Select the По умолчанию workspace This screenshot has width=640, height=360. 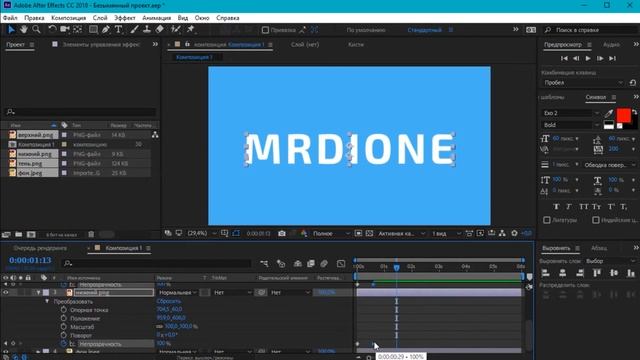366,30
